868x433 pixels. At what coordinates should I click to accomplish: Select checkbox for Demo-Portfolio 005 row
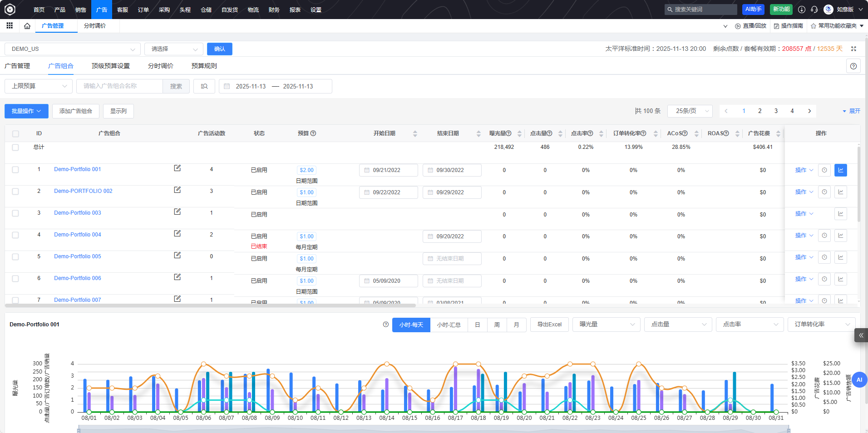pos(15,257)
